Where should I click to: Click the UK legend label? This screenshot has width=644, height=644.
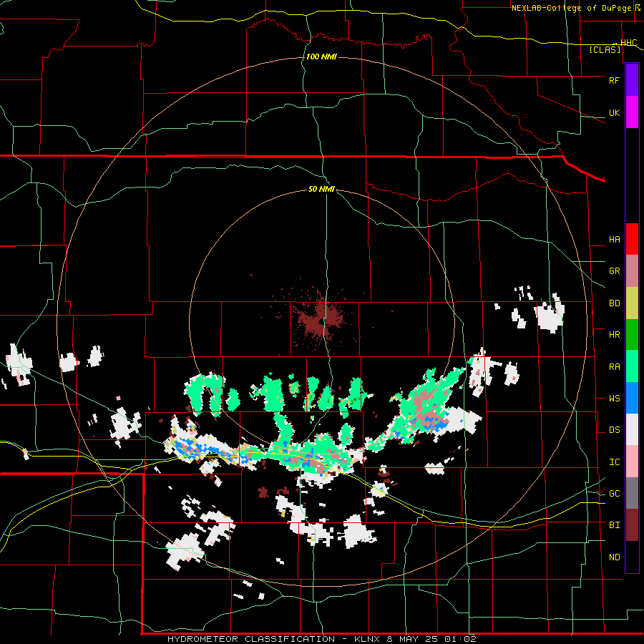(614, 112)
